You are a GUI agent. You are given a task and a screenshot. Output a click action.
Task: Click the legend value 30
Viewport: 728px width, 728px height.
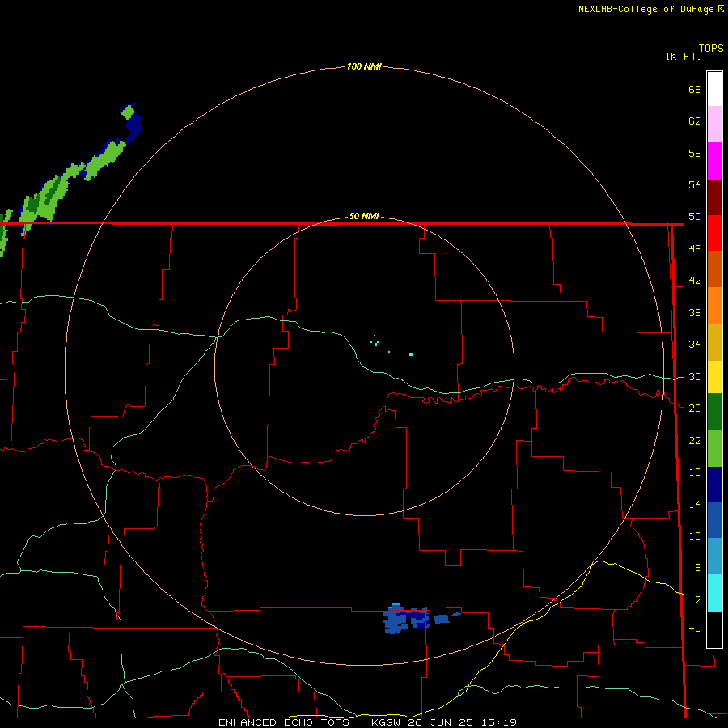[x=695, y=376]
